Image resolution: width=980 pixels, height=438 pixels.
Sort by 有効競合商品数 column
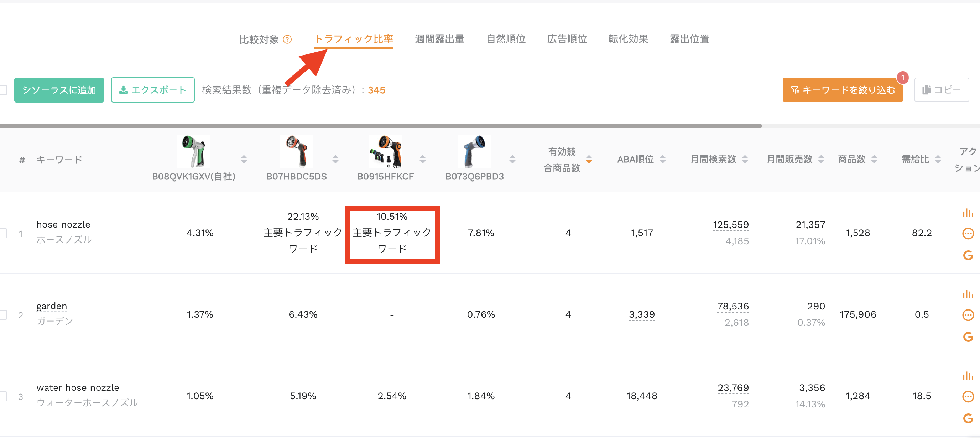[x=589, y=159]
